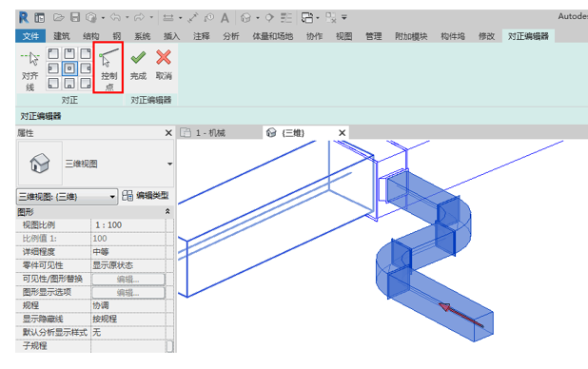
Task: Toggle the Thin Lines icon
Action: [286, 17]
